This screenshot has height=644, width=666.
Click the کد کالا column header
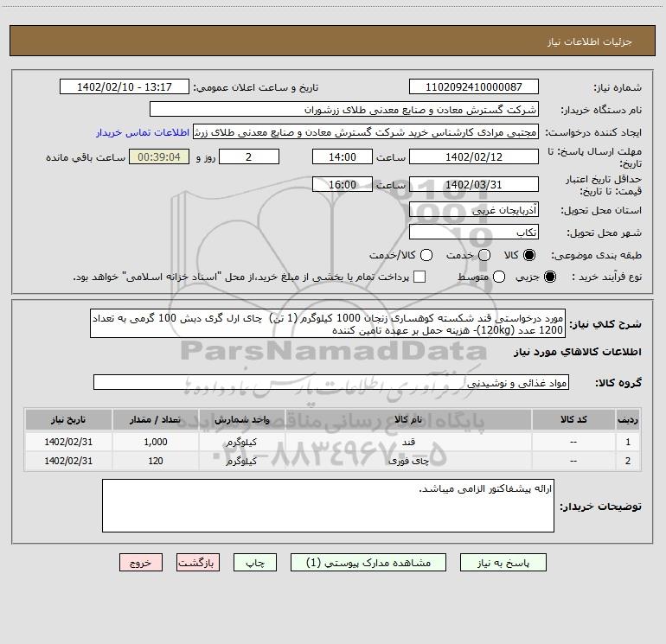pos(573,420)
